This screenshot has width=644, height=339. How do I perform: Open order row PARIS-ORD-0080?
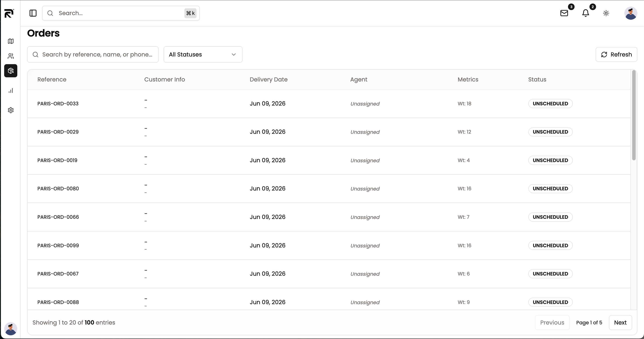(329, 189)
